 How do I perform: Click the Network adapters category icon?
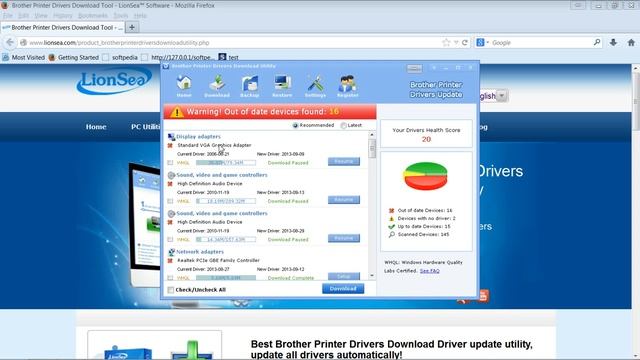pyautogui.click(x=171, y=252)
